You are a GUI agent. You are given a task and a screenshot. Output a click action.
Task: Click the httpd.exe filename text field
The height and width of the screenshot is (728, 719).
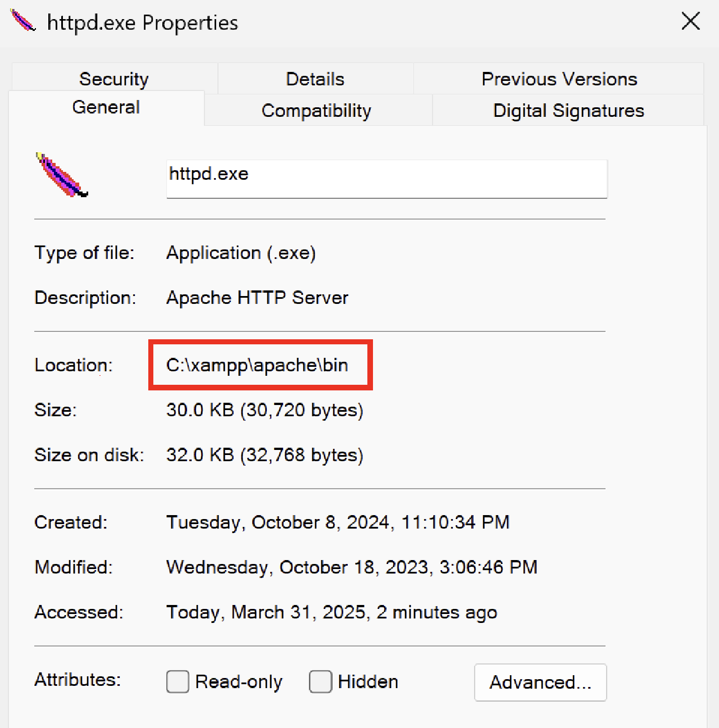[386, 178]
